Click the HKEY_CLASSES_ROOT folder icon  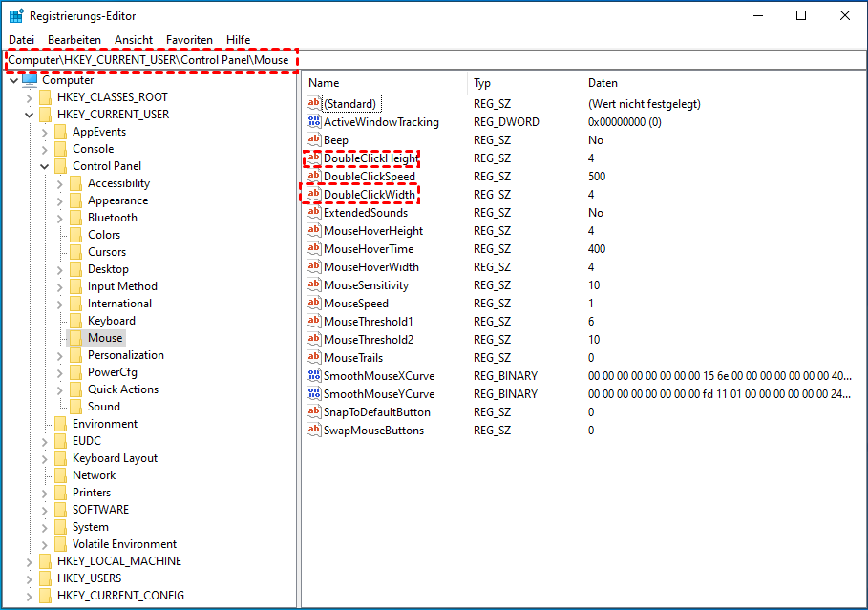(x=46, y=97)
